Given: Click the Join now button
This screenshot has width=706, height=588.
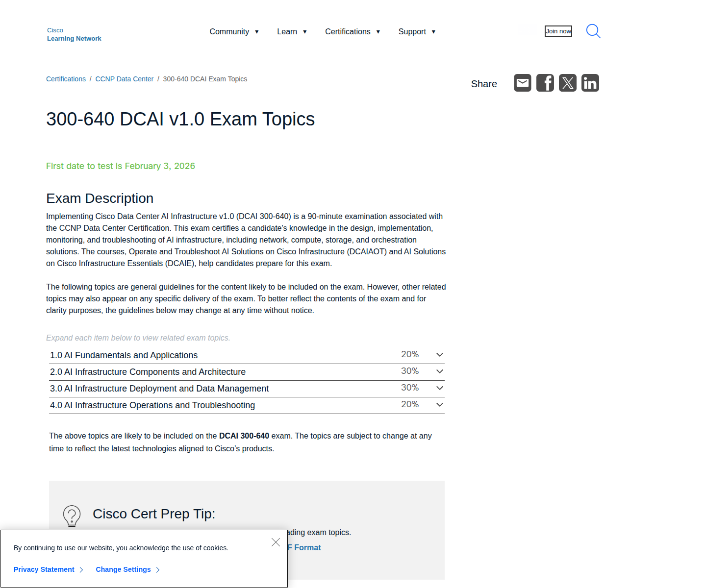Looking at the screenshot, I should pos(558,31).
